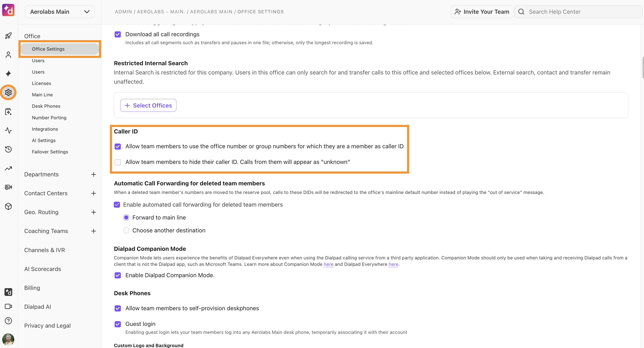This screenshot has width=644, height=348.
Task: Enable hide caller ID checkbox
Action: pos(117,162)
